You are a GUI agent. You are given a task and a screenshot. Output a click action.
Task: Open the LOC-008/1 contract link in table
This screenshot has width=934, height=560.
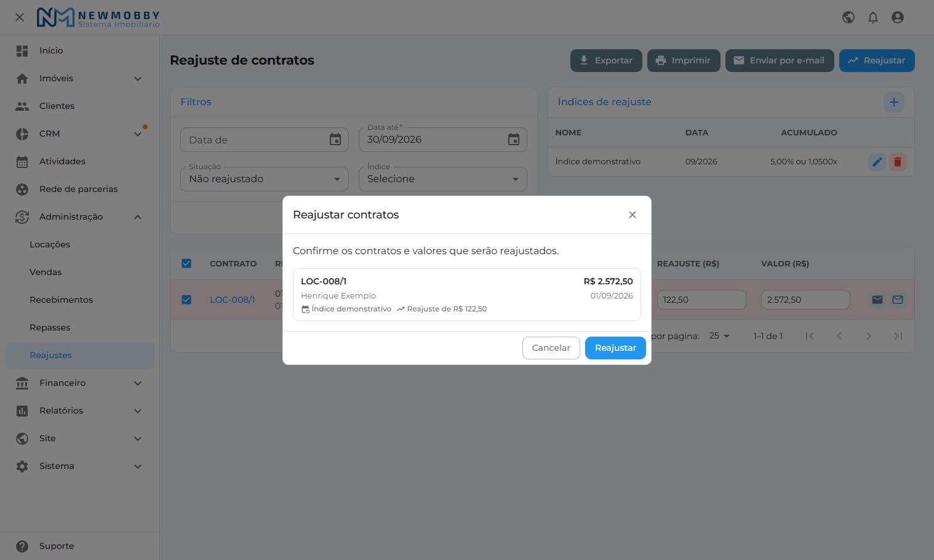click(x=233, y=300)
